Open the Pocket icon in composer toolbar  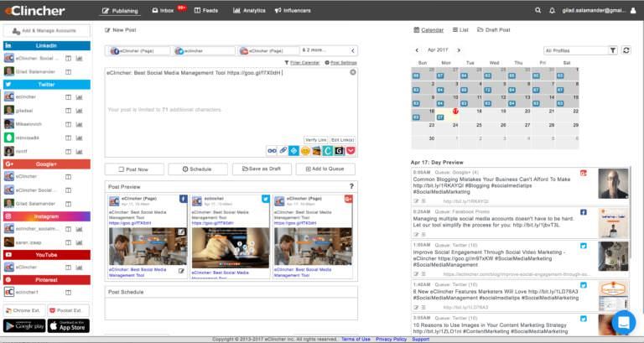pos(351,151)
